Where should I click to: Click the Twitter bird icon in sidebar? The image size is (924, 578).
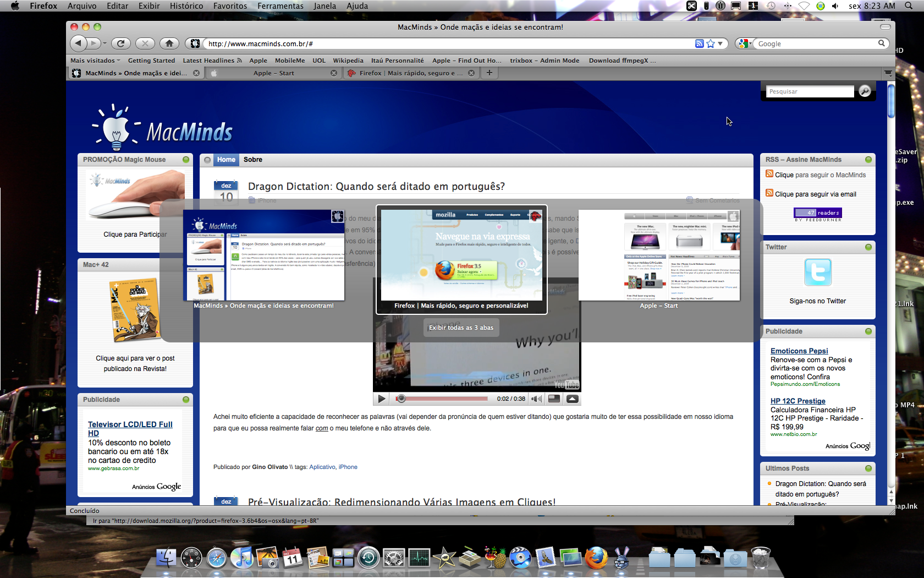(818, 272)
